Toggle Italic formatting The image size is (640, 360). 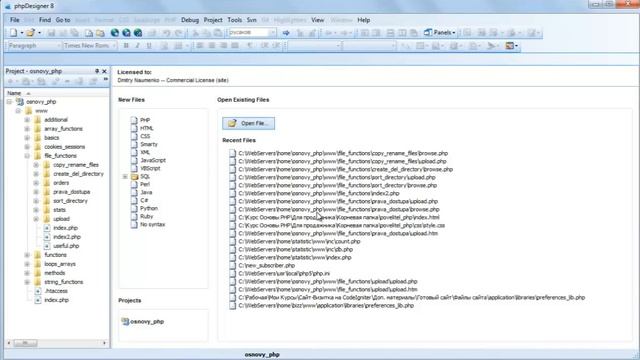[138, 46]
